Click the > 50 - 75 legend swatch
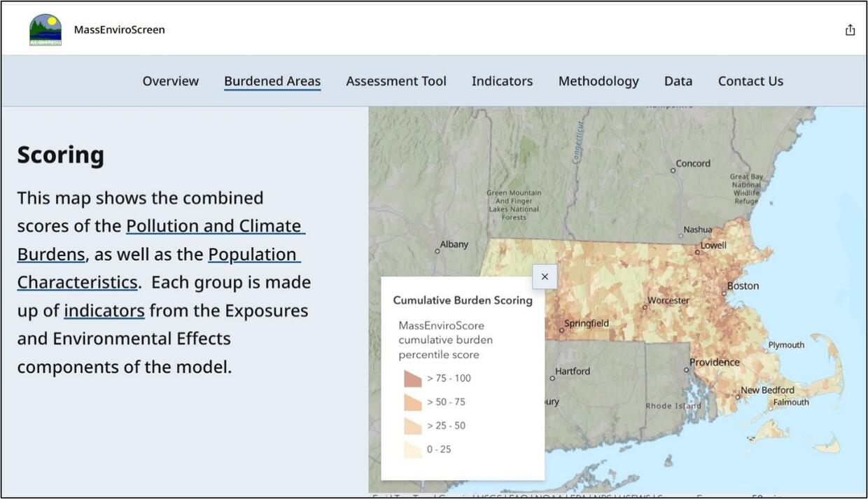This screenshot has width=868, height=499. 413,402
